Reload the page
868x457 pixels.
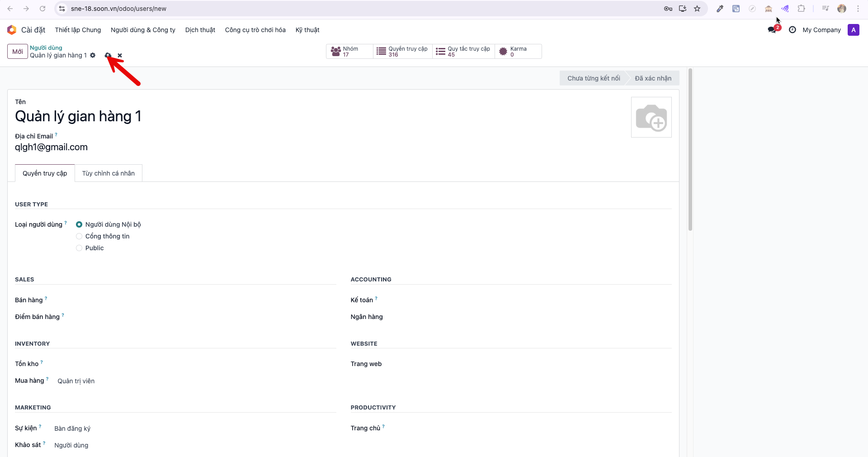42,9
